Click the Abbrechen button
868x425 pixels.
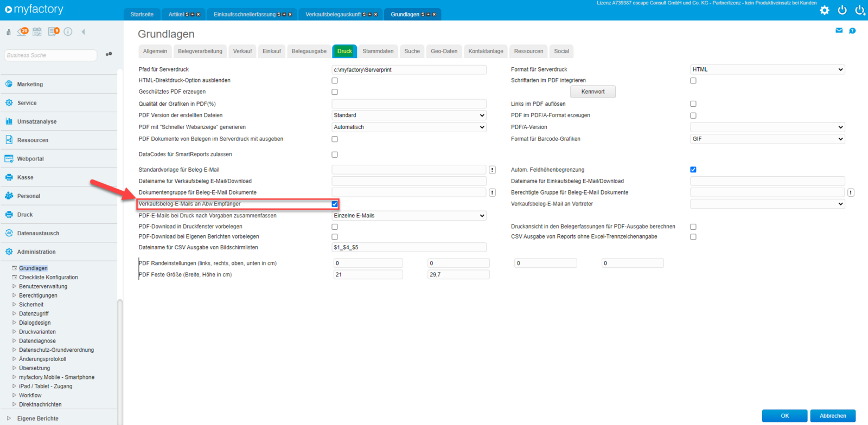pyautogui.click(x=833, y=416)
